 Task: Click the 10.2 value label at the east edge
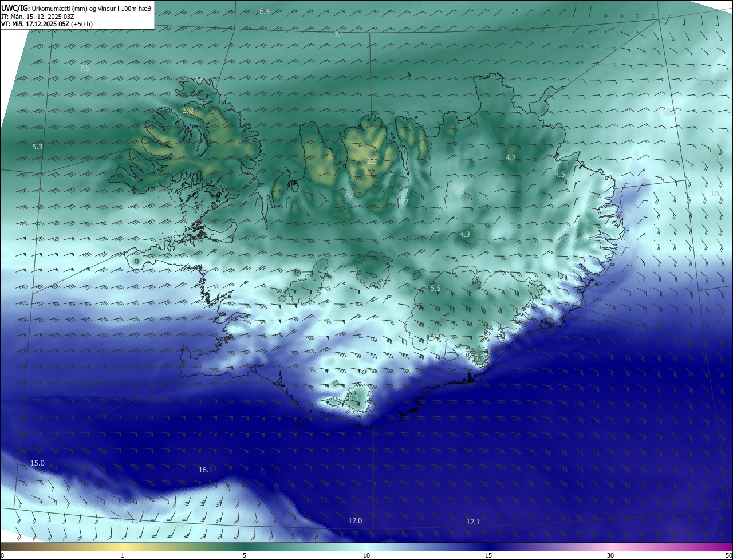click(718, 194)
